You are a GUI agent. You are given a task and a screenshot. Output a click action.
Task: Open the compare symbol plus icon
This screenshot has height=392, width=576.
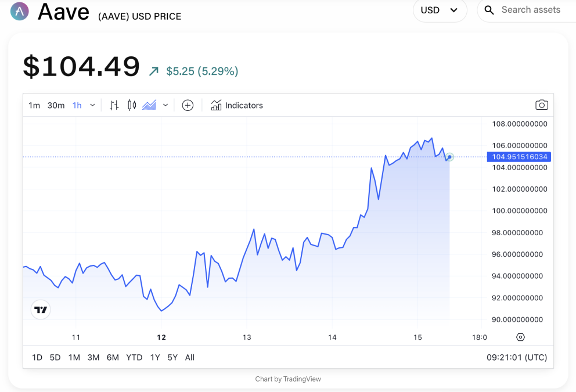(187, 105)
